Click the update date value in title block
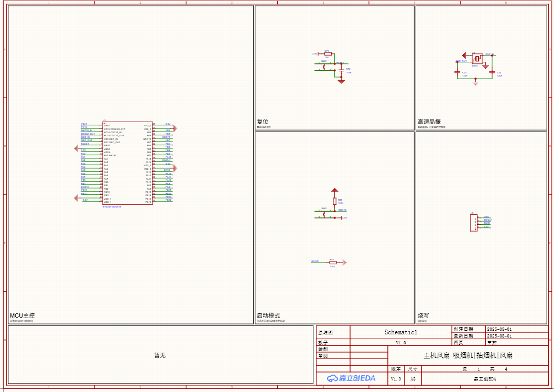Image resolution: width=554 pixels, height=392 pixels. click(499, 336)
